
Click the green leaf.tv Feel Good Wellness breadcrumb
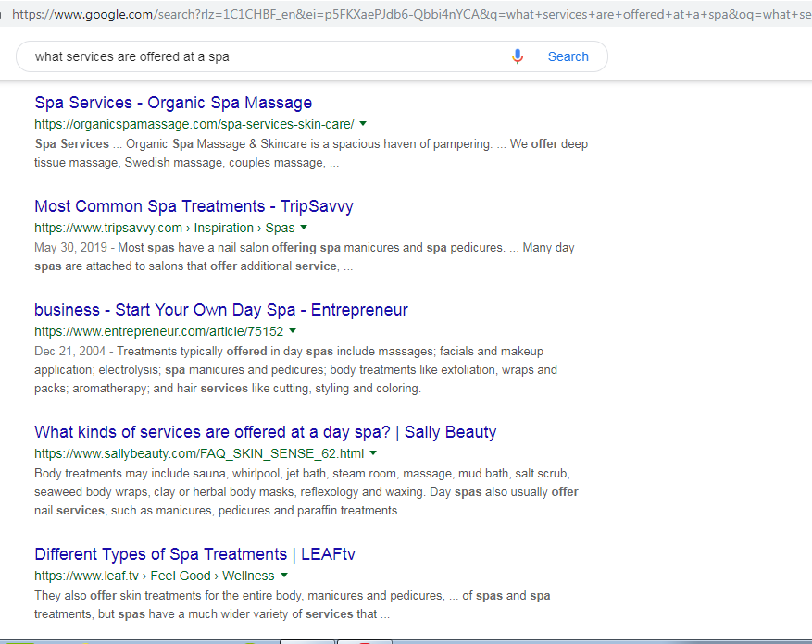pos(155,576)
